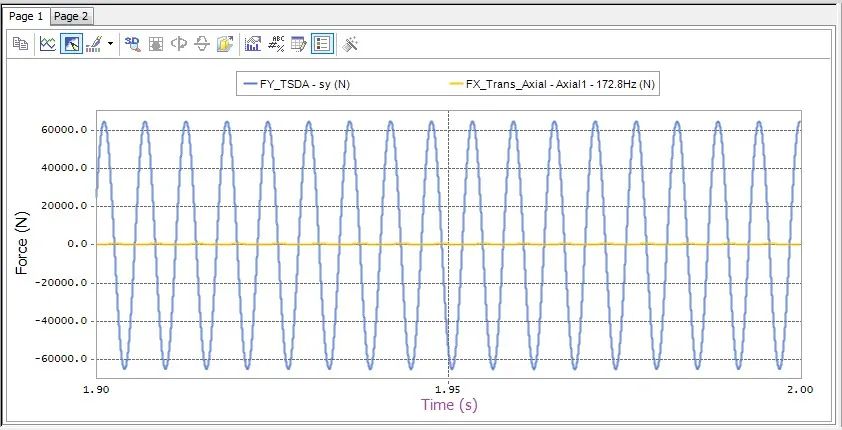Screen dimensions: 842x430
Task: Click the 1.90 time axis label
Action: tap(97, 390)
